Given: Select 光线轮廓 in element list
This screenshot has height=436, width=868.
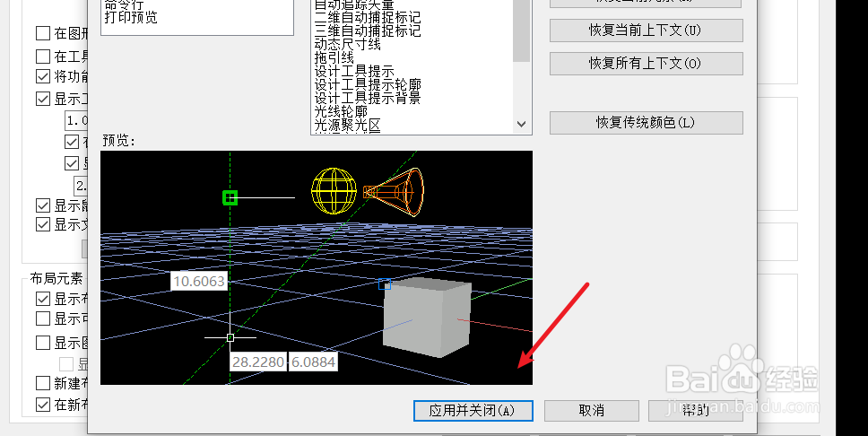Looking at the screenshot, I should [x=341, y=111].
